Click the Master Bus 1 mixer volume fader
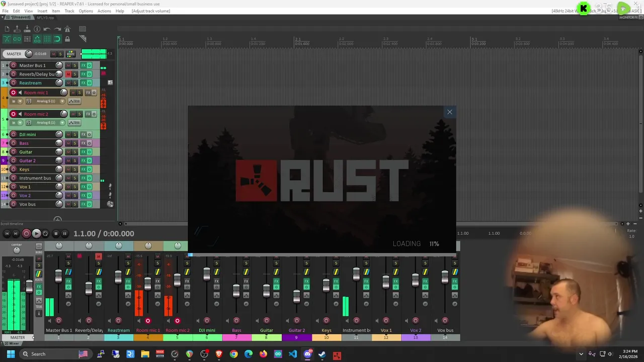The height and width of the screenshot is (362, 644). click(58, 276)
